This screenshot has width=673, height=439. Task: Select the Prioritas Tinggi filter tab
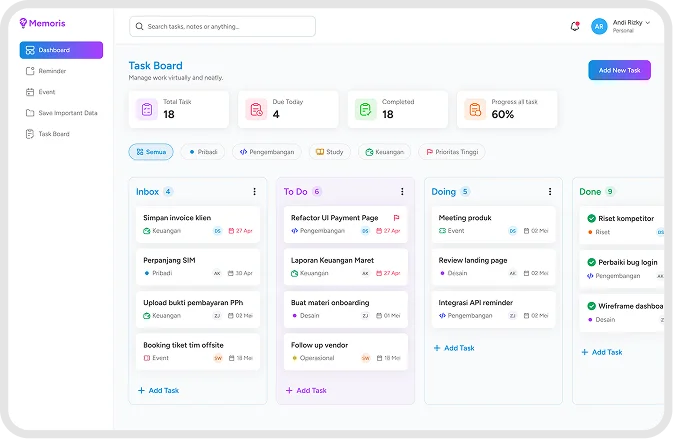tap(452, 152)
